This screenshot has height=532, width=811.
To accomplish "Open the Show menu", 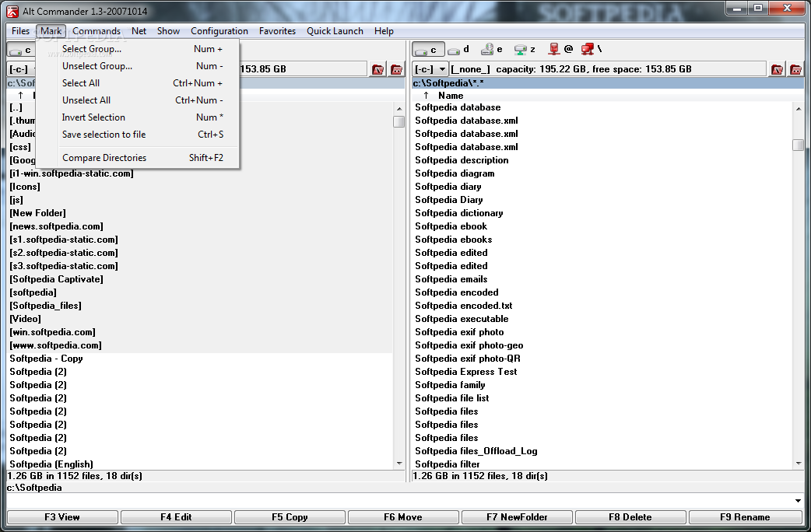I will (169, 31).
